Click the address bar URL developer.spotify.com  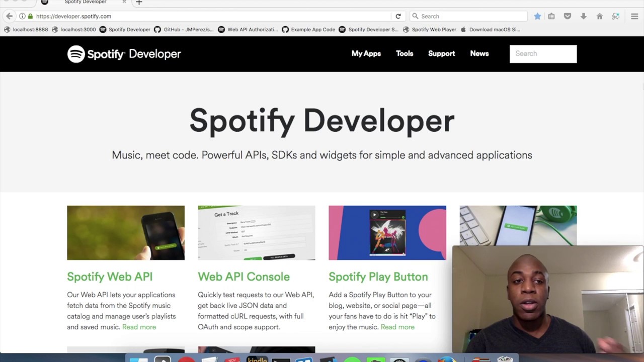pyautogui.click(x=73, y=16)
